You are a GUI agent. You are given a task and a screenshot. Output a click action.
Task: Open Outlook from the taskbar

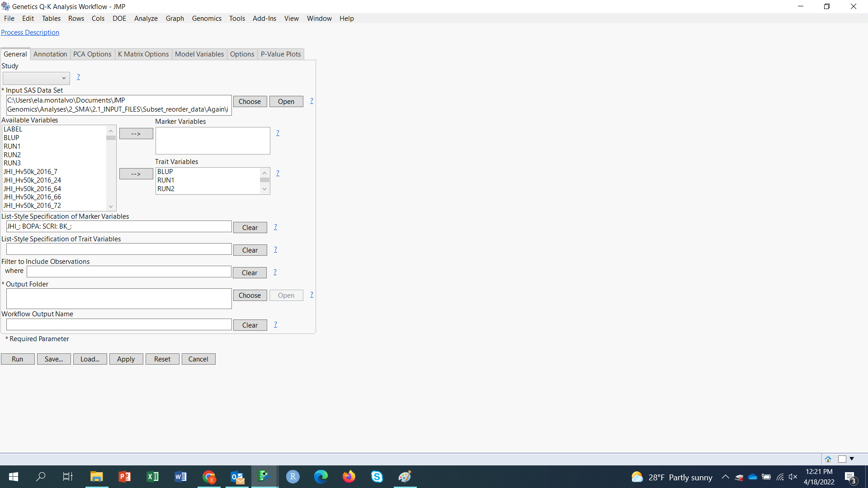tap(237, 477)
